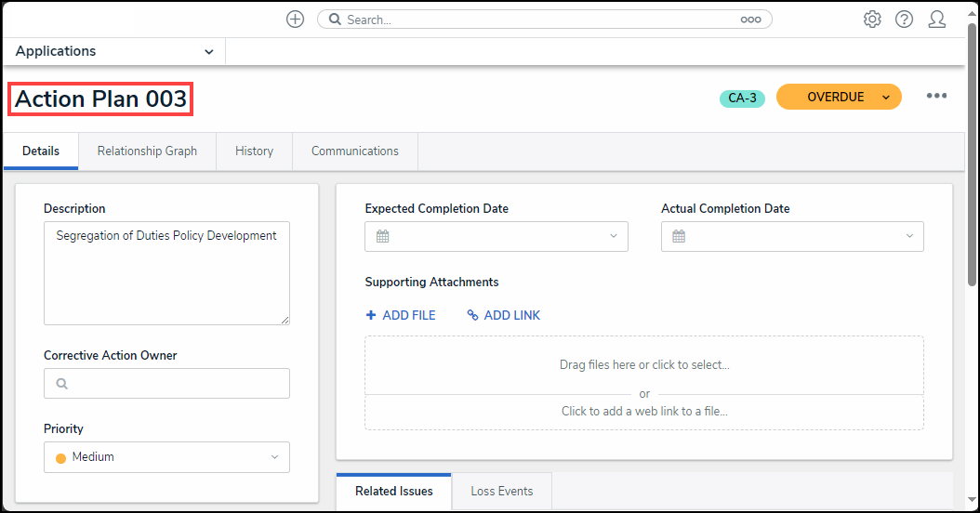
Task: Switch to the Loss Events tab
Action: [x=502, y=492]
